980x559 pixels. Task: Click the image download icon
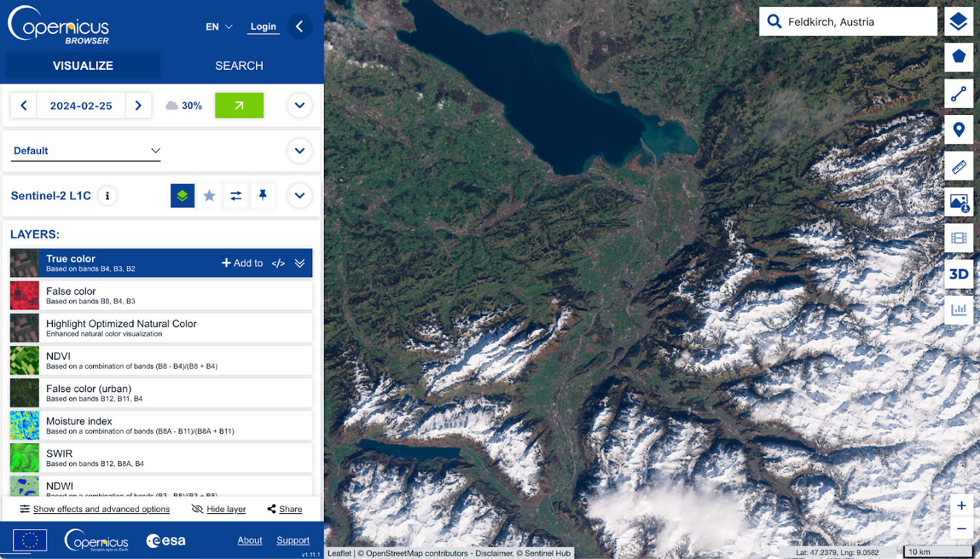(958, 202)
